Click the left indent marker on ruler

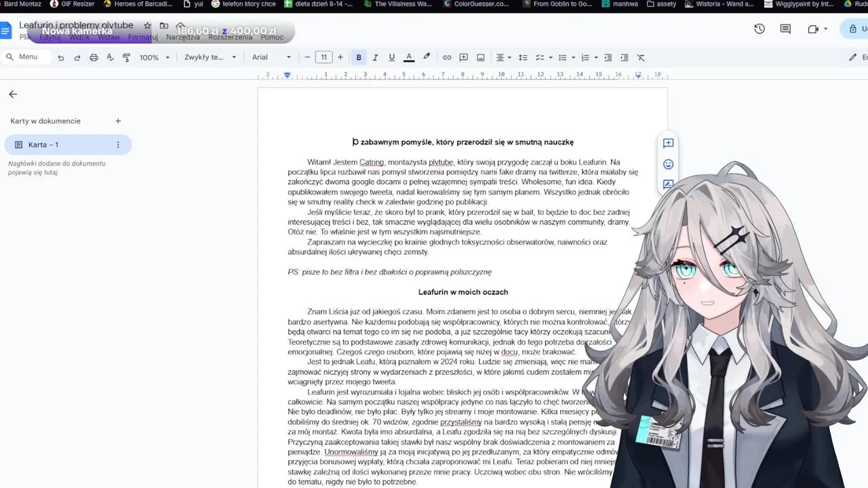288,75
